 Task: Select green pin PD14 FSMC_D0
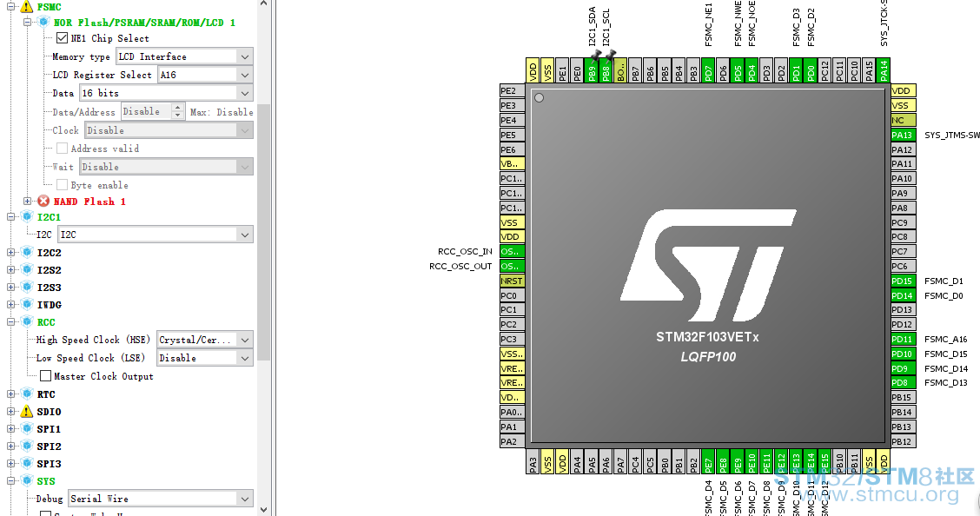tap(904, 295)
